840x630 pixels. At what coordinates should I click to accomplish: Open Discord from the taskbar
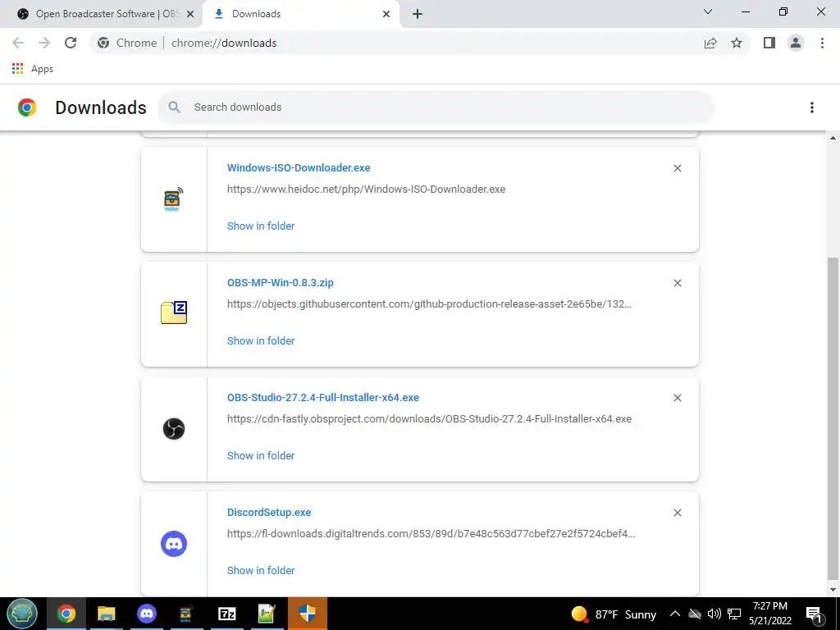[146, 614]
